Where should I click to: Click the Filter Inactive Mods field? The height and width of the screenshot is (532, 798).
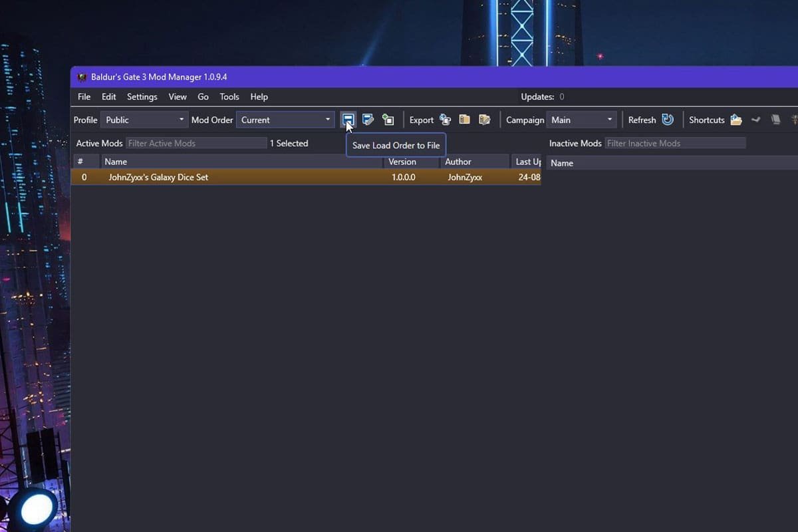(676, 143)
